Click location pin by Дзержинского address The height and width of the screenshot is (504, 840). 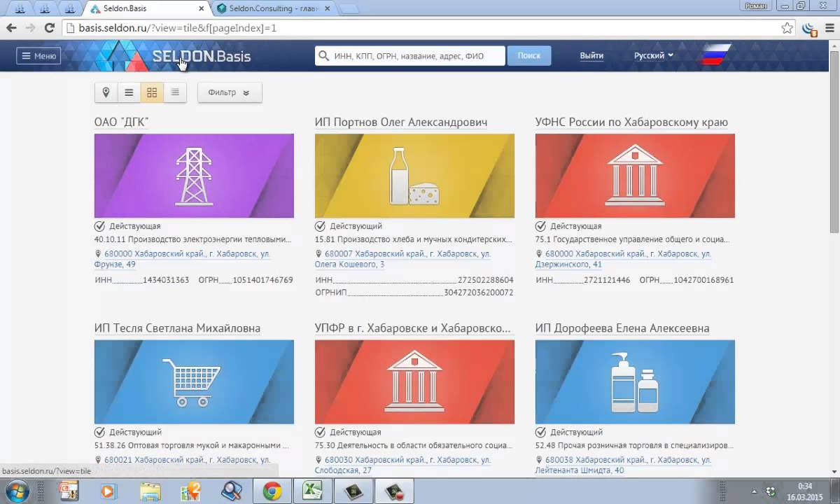(x=540, y=254)
